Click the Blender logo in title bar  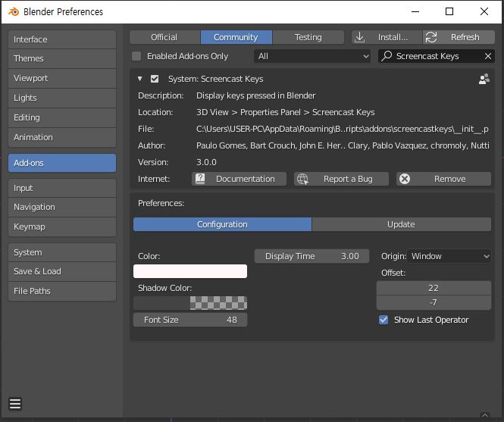pyautogui.click(x=14, y=12)
